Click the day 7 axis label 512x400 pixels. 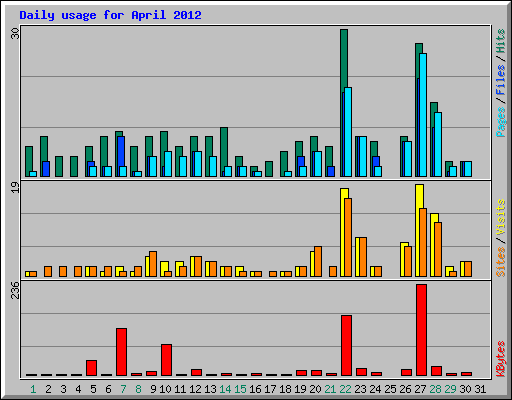coord(123,389)
